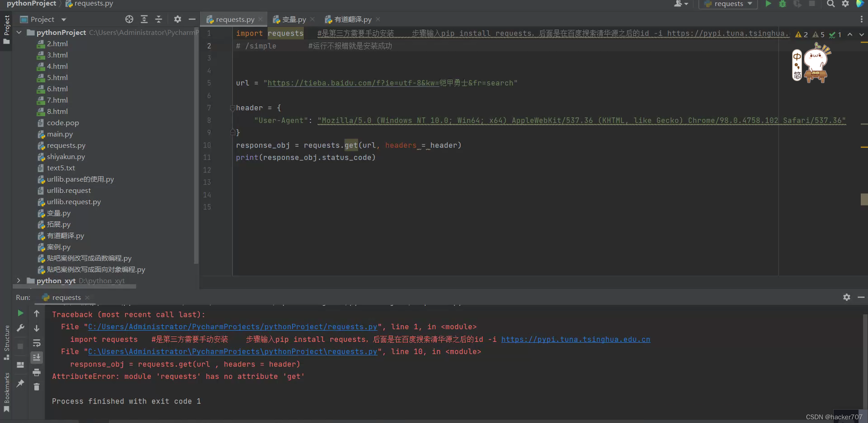Screen dimensions: 868x423
Task: Click Select Opened File target icon
Action: 129,19
